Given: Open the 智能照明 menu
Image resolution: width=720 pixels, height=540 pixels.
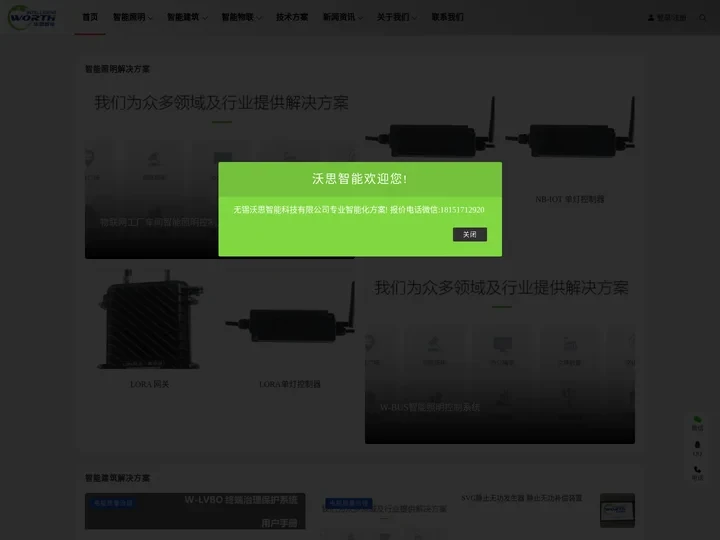Looking at the screenshot, I should [133, 17].
